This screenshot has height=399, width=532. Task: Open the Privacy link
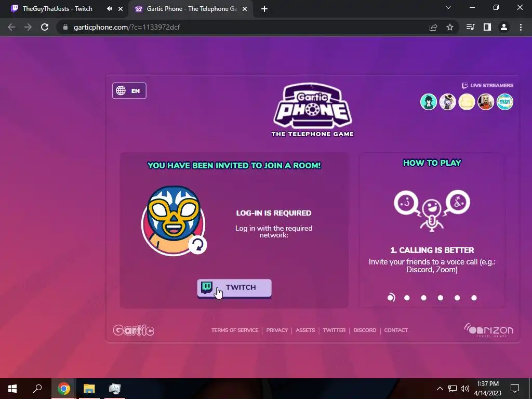click(277, 330)
